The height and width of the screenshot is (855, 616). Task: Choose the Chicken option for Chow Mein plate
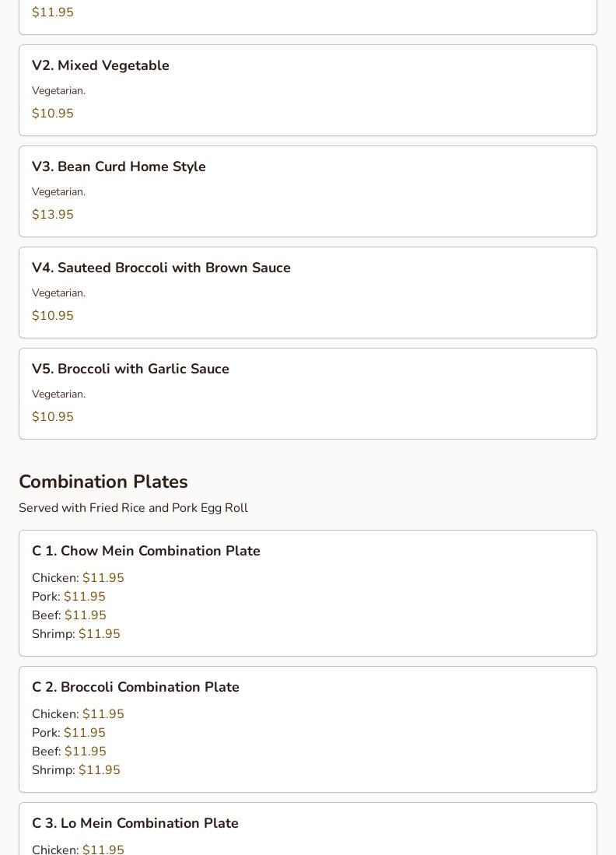click(x=78, y=578)
